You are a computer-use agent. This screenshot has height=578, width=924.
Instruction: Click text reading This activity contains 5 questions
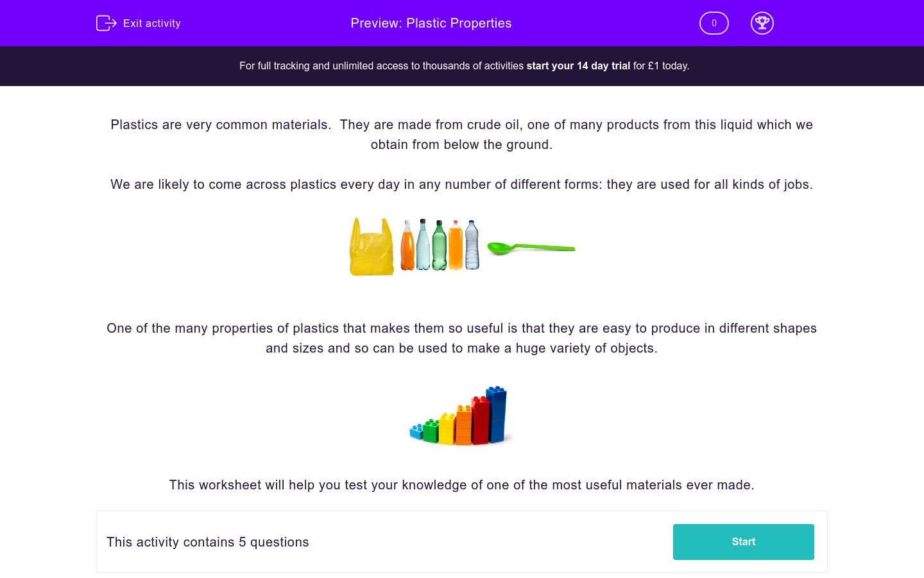click(x=207, y=542)
